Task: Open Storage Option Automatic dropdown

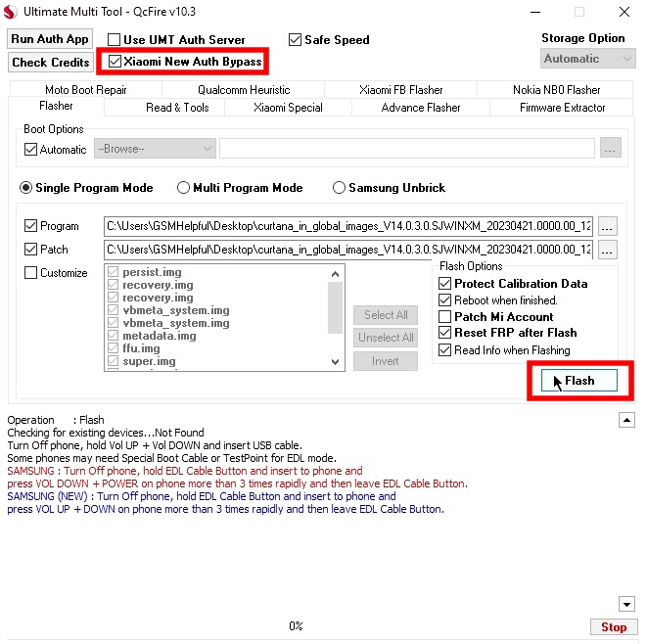Action: [x=587, y=59]
